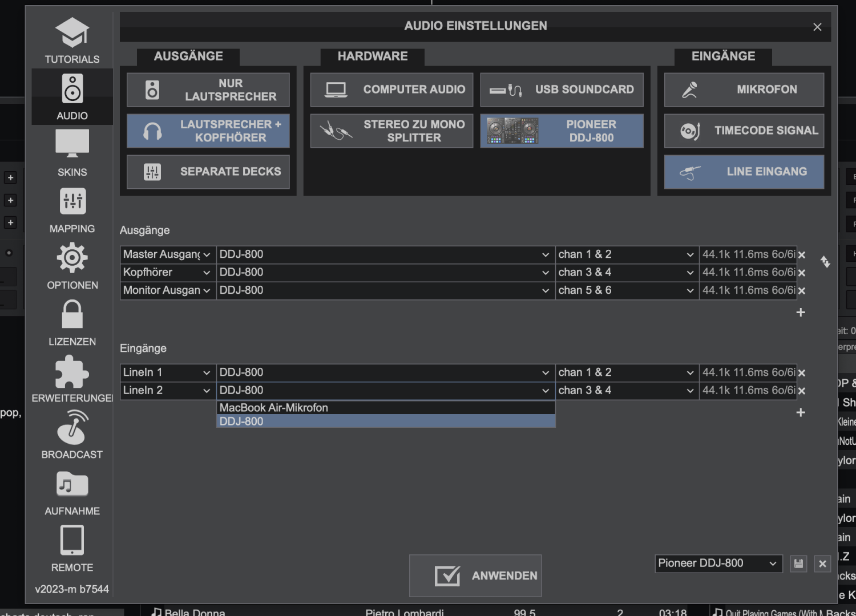Select the Audio settings sidebar icon
The height and width of the screenshot is (616, 856).
pos(72,96)
